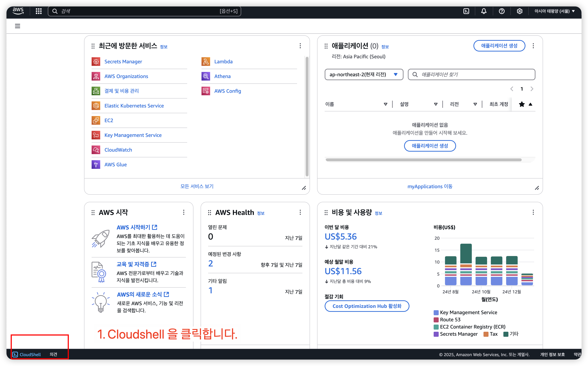Open the cost and usage widget options menu
The height and width of the screenshot is (366, 588).
pyautogui.click(x=533, y=212)
